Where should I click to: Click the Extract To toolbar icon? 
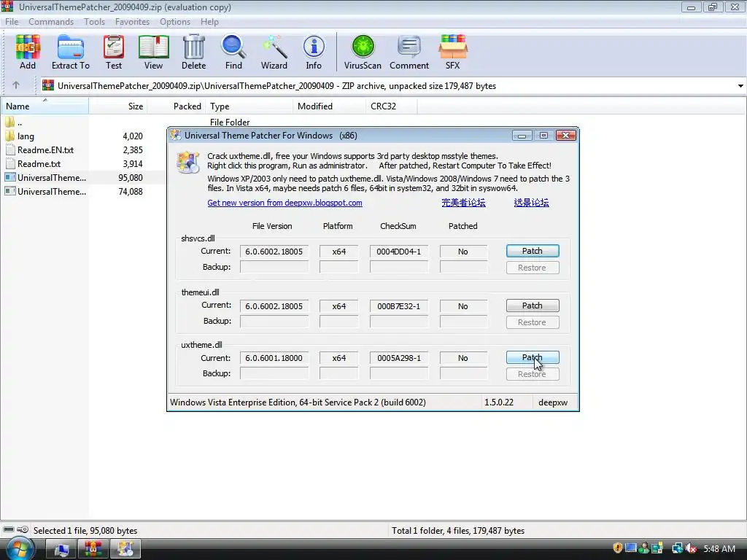71,52
